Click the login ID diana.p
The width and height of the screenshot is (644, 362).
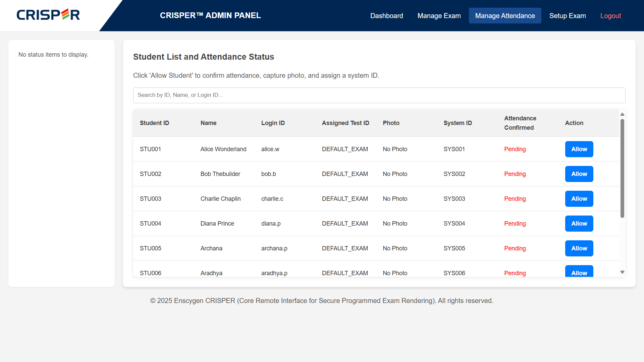[271, 224]
